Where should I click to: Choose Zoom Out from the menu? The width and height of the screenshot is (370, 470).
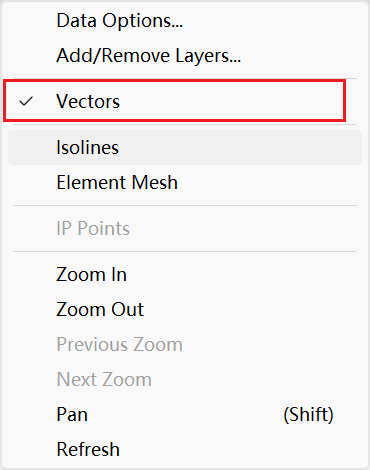pos(185,309)
